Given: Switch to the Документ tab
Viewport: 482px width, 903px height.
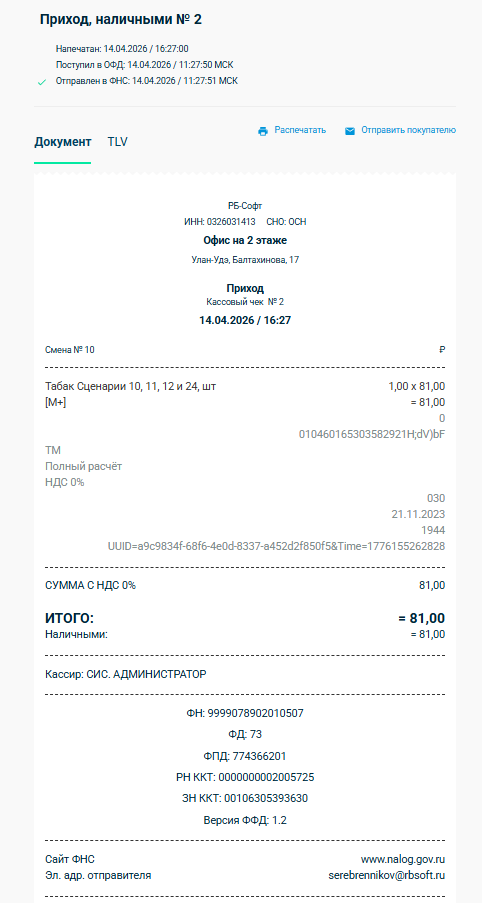Looking at the screenshot, I should 63,142.
